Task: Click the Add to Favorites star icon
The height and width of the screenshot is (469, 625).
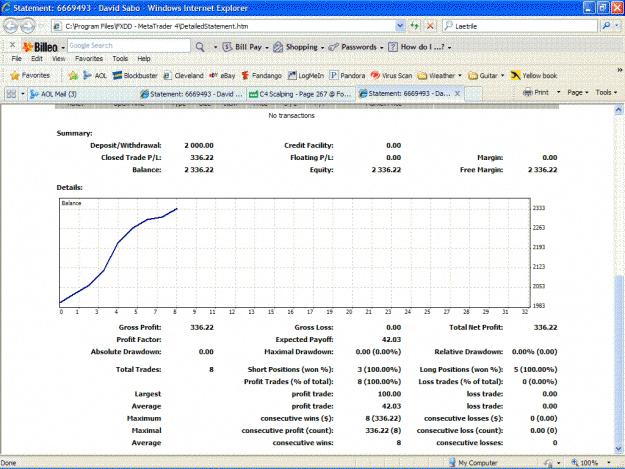Action: tap(73, 75)
